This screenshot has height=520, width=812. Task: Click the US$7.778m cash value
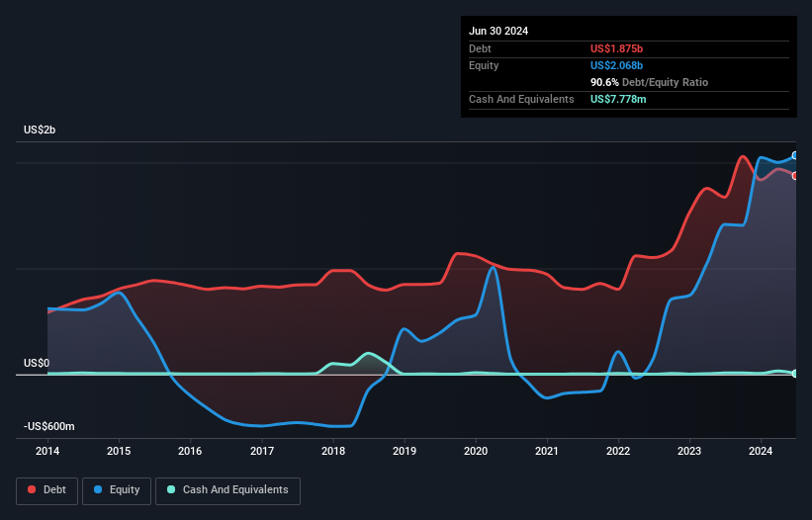pos(618,99)
